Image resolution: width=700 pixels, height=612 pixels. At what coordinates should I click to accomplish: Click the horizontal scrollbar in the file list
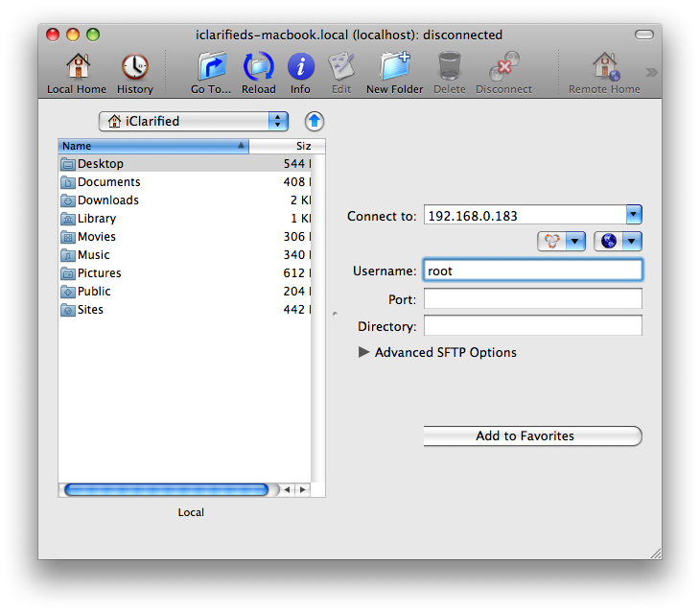(166, 489)
